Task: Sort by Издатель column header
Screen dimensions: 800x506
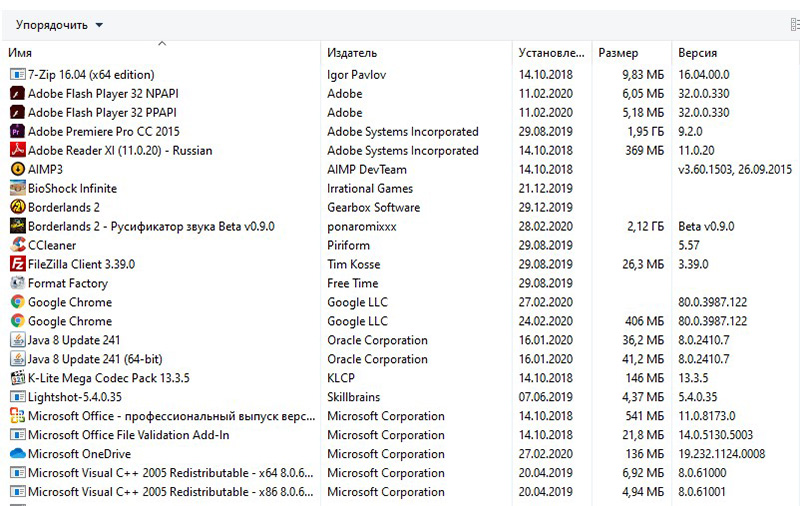Action: pyautogui.click(x=352, y=53)
